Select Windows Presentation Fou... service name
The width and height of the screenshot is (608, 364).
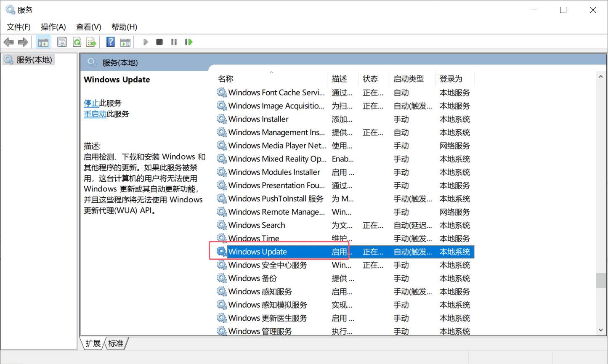point(276,186)
